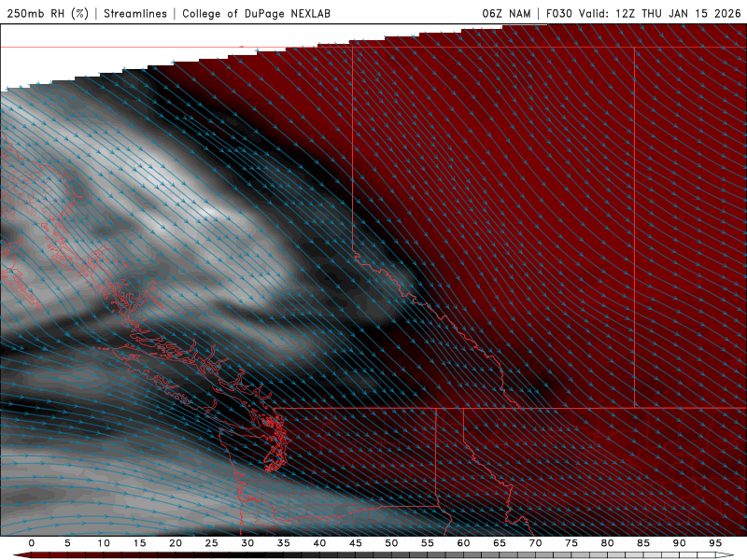Screen dimensions: 747x560
Task: Click the 65 label on the color scale
Action: (x=500, y=543)
